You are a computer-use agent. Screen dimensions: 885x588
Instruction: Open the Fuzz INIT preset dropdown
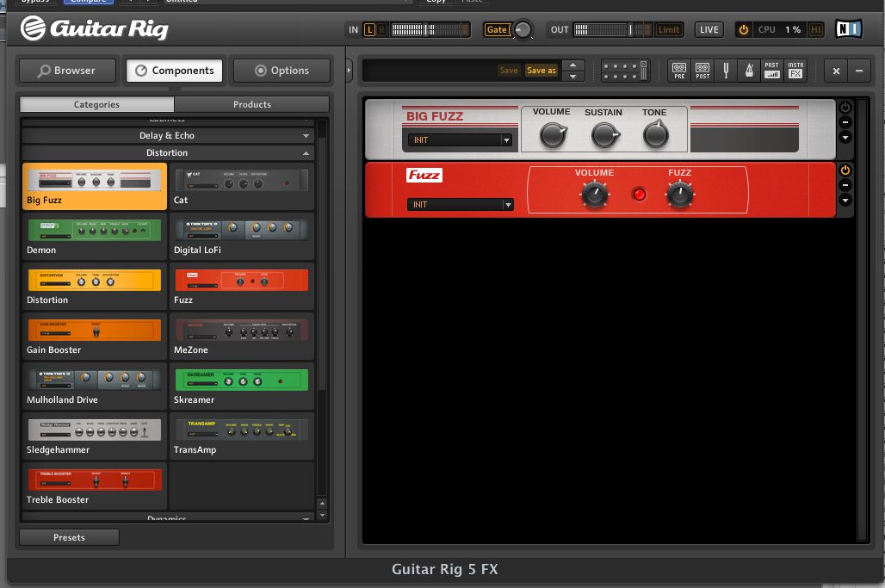tap(460, 204)
